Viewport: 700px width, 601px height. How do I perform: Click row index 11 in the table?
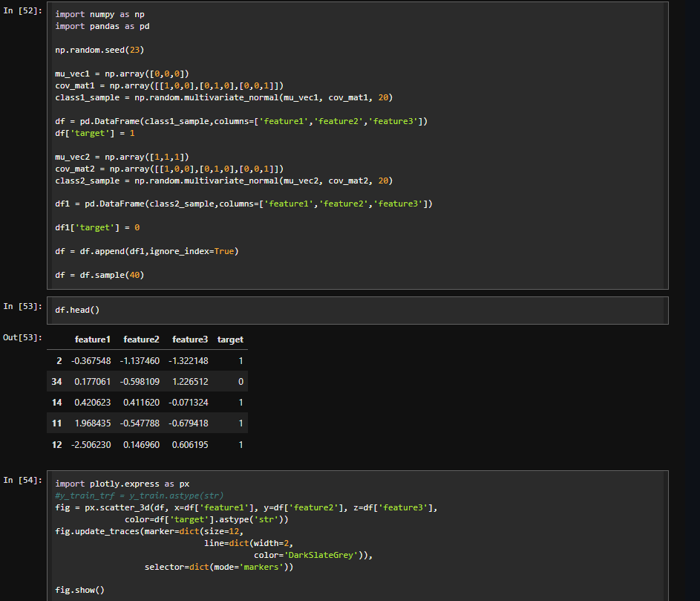click(56, 423)
